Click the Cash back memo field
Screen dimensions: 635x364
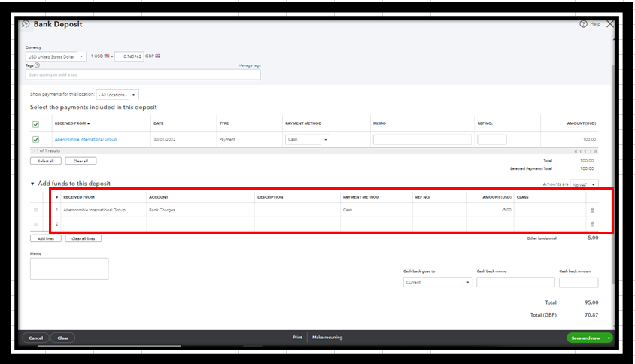point(515,282)
